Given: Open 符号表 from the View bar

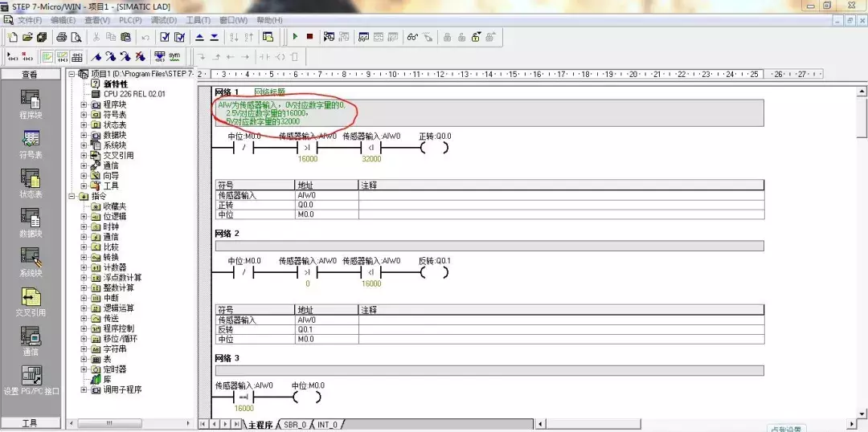Looking at the screenshot, I should [31, 145].
